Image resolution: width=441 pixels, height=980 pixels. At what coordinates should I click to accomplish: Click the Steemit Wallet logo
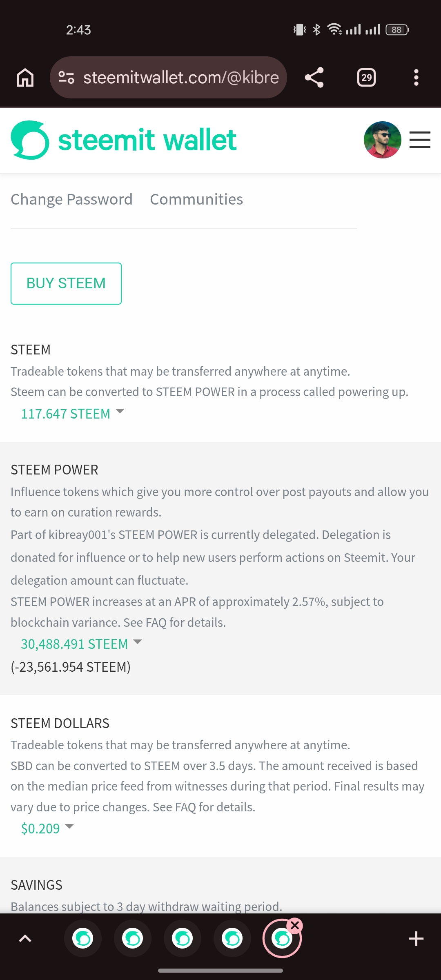[123, 140]
